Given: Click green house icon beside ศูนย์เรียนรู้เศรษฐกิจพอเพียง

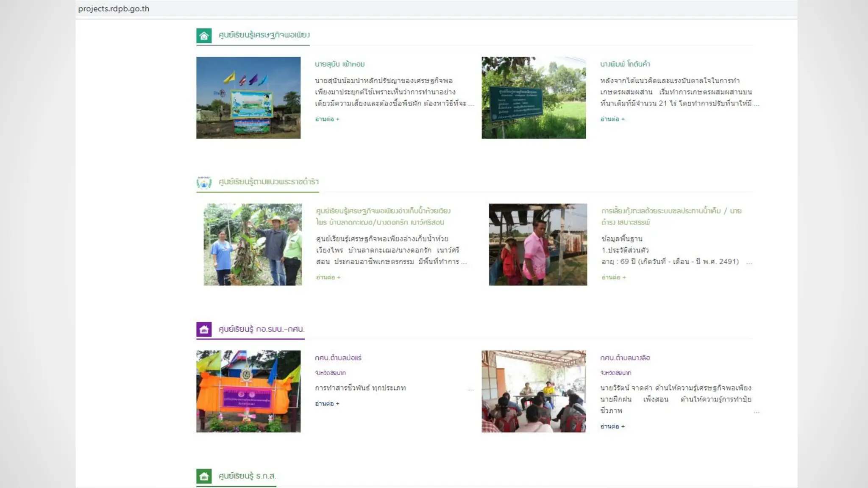Looking at the screenshot, I should coord(204,36).
